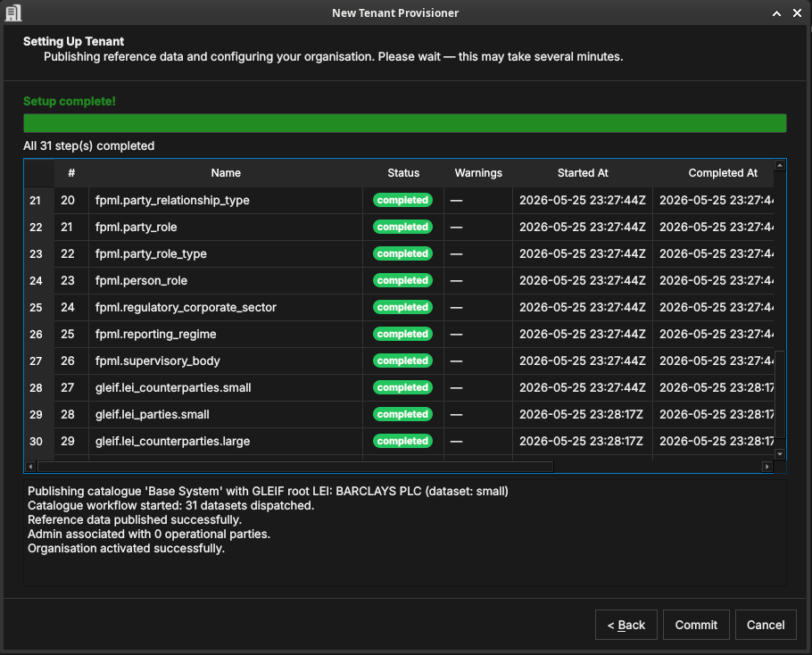Select the fpml.supervisory_body entry
The height and width of the screenshot is (655, 812).
tap(157, 361)
